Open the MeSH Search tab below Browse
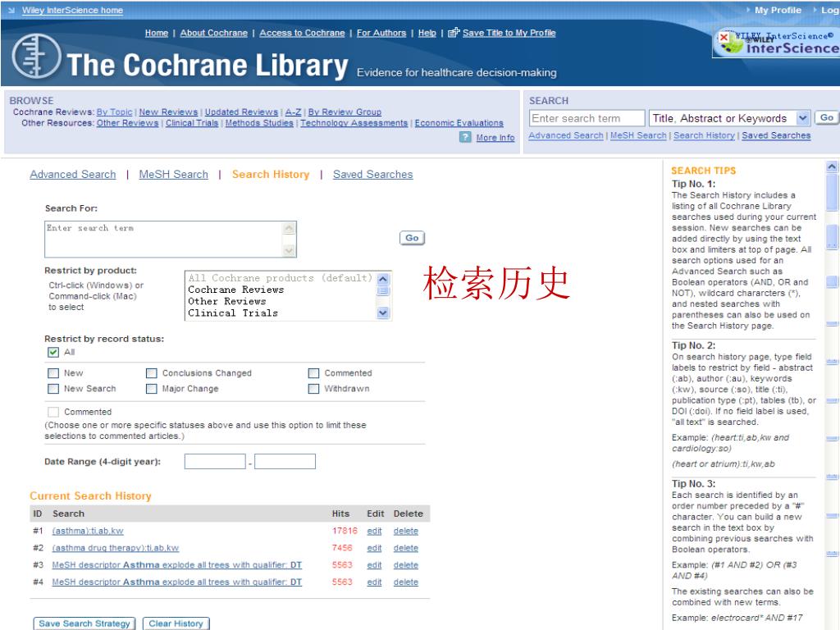Screen dimensions: 840x630 pos(174,174)
